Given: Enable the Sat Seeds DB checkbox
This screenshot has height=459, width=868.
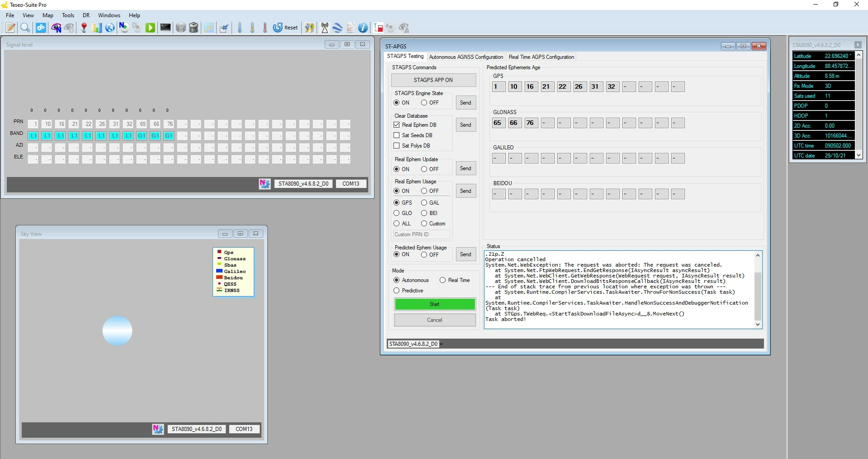Looking at the screenshot, I should click(397, 135).
